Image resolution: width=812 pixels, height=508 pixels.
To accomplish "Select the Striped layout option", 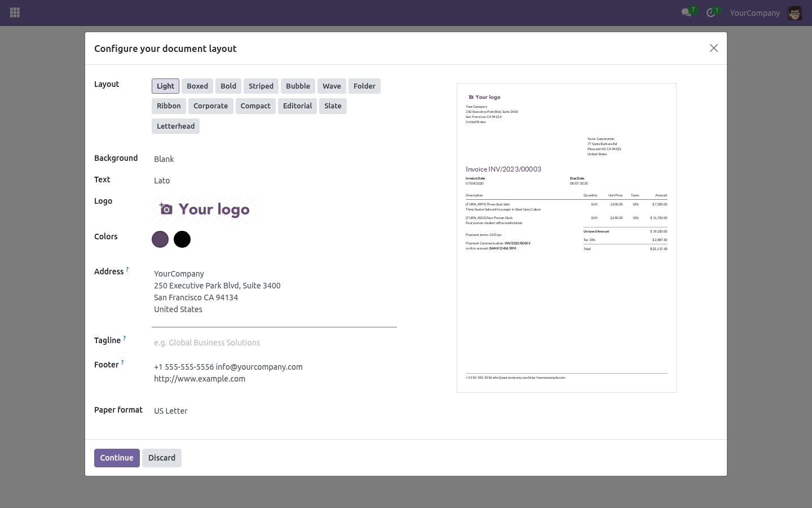I will (261, 86).
